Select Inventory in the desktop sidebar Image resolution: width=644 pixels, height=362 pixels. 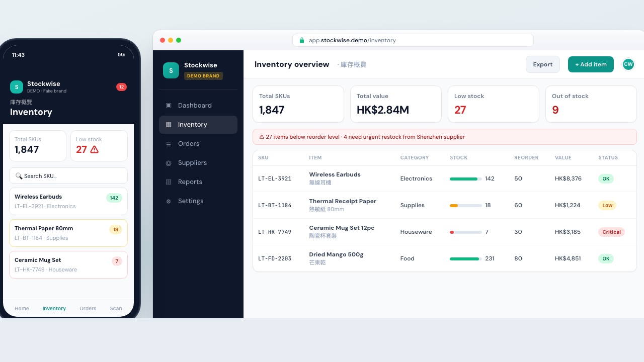(198, 125)
